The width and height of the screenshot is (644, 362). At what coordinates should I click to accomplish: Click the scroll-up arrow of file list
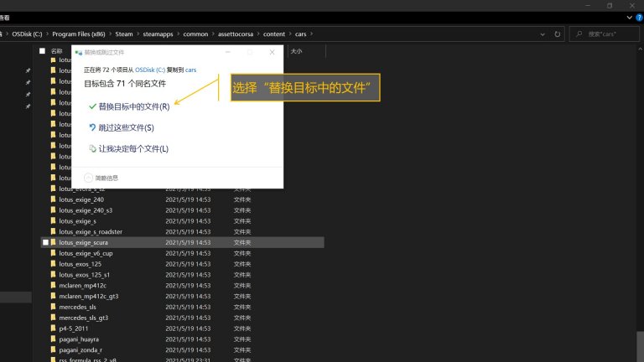(641, 49)
